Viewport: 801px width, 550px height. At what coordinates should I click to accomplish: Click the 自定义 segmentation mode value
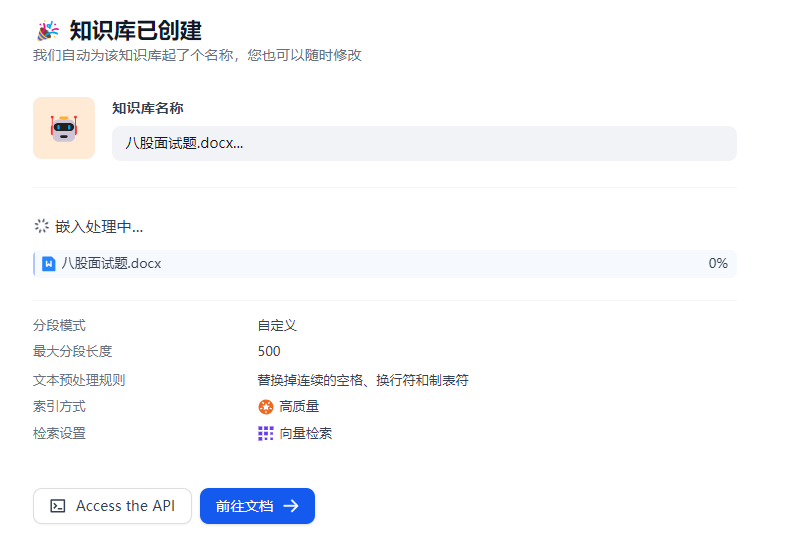pos(277,325)
